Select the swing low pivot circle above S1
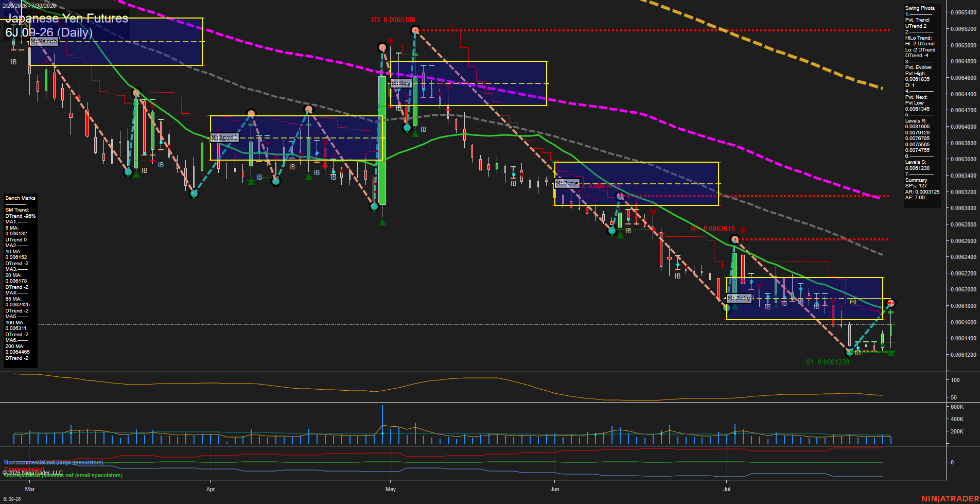The height and width of the screenshot is (504, 980). click(850, 353)
